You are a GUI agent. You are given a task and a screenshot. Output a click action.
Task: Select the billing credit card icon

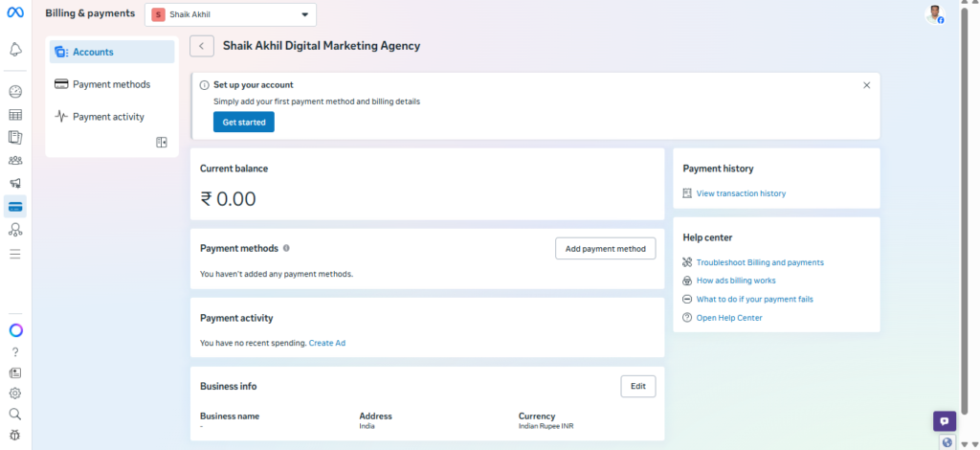point(15,206)
